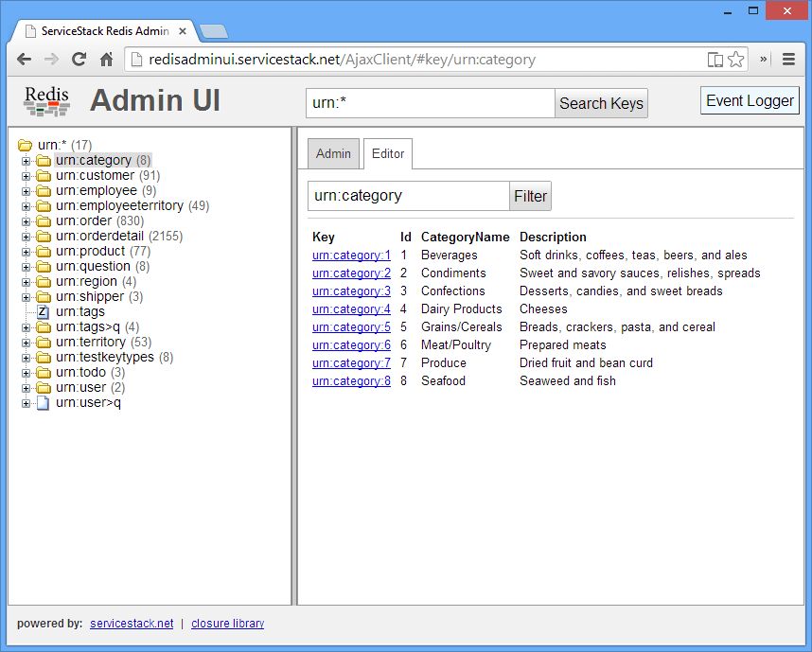This screenshot has height=652, width=812.
Task: Bookmark the page via the star icon
Action: [x=735, y=59]
